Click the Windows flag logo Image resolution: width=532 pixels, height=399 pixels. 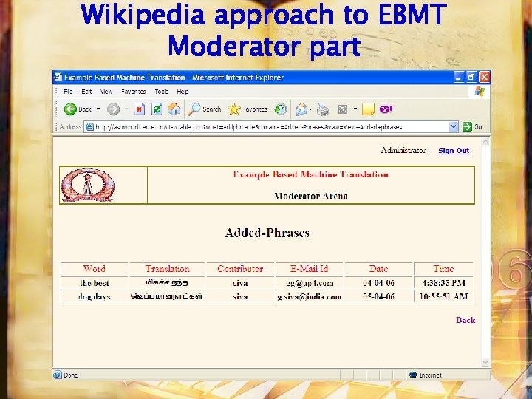point(480,92)
